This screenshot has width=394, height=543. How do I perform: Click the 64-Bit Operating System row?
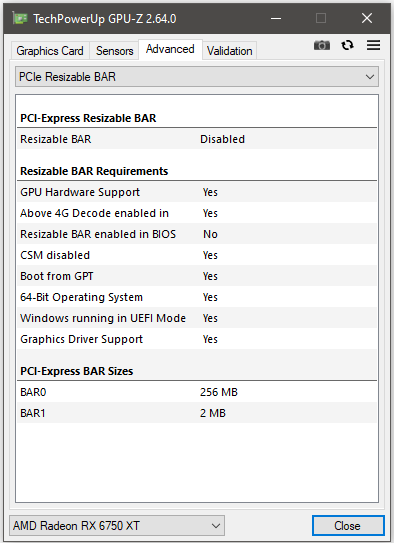click(x=197, y=297)
